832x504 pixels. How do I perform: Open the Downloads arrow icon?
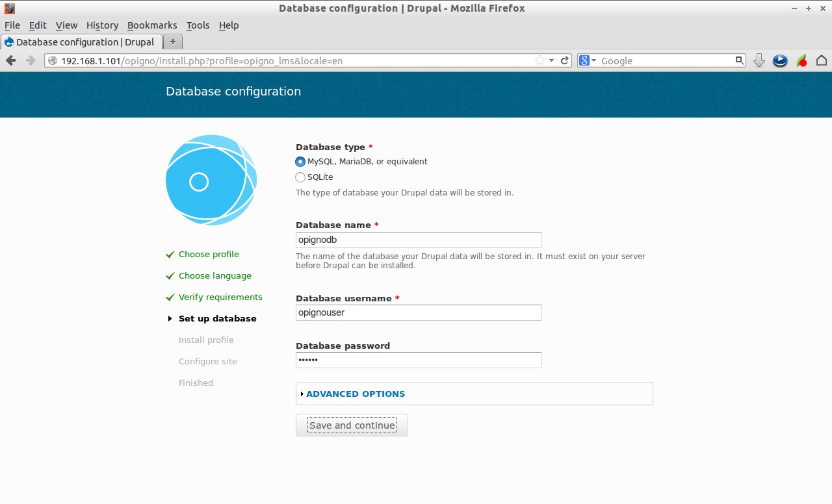(x=759, y=60)
